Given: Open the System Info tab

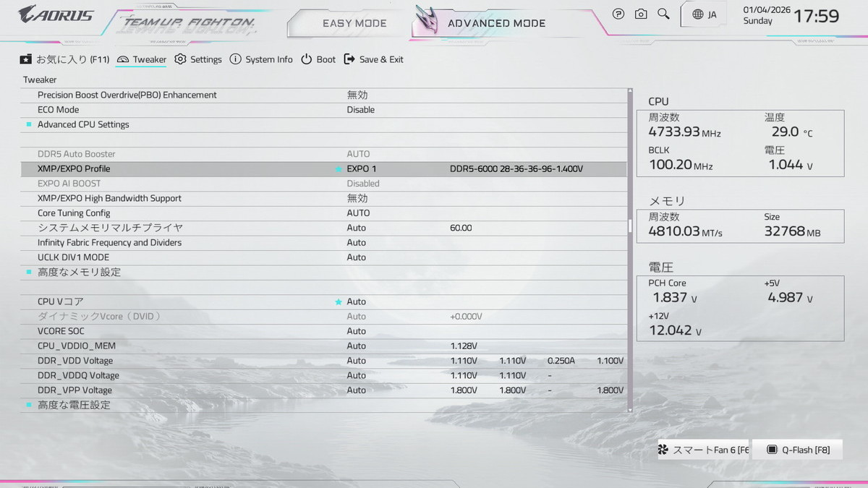Looking at the screenshot, I should click(x=261, y=59).
